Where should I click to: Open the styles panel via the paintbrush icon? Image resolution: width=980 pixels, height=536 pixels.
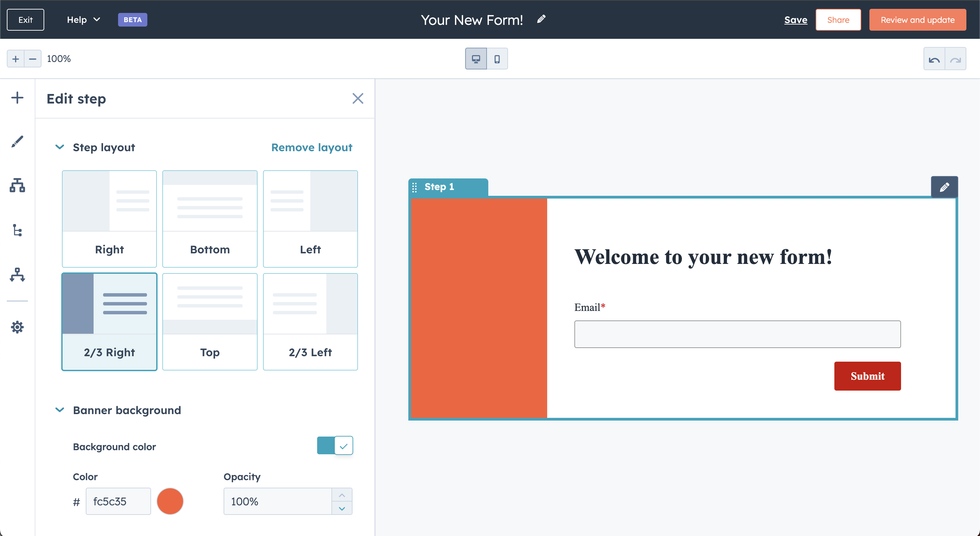click(x=17, y=142)
